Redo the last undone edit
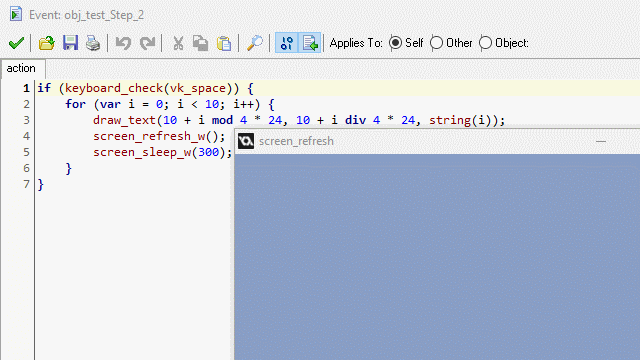Screen dimensions: 640x360 coord(147,43)
